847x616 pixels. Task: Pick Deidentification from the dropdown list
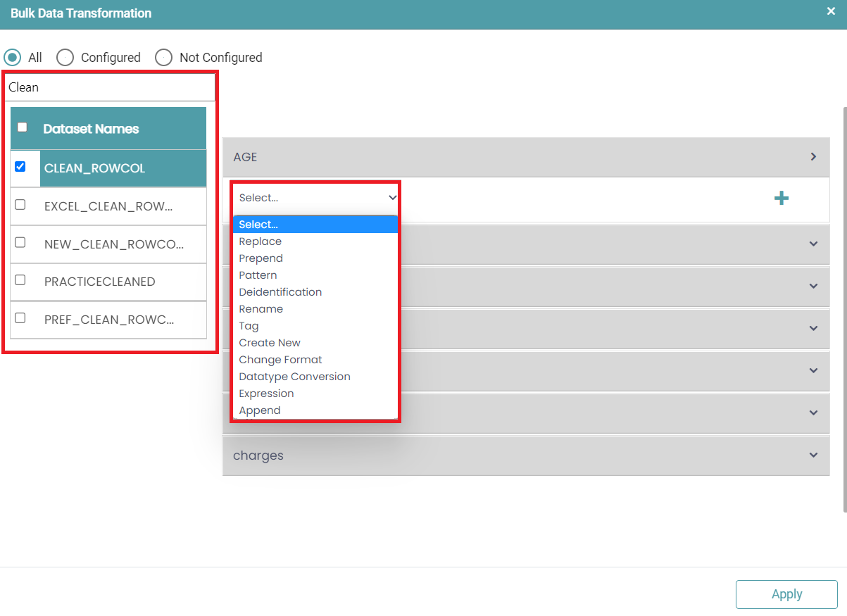[280, 292]
